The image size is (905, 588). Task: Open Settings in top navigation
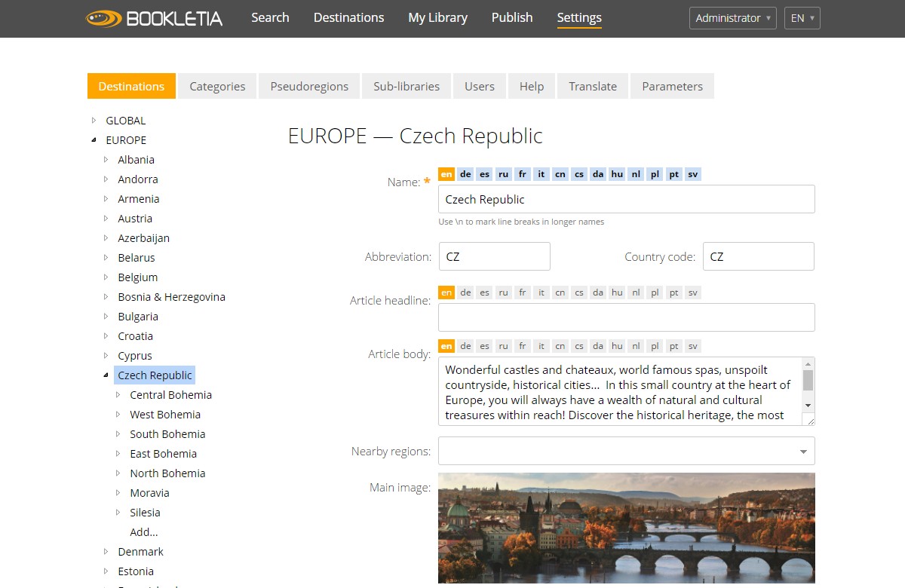[579, 17]
